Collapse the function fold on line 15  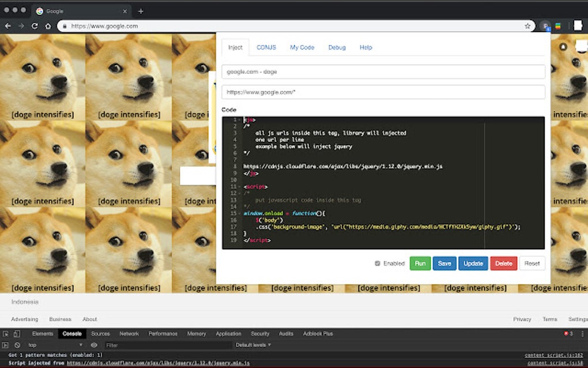click(240, 213)
